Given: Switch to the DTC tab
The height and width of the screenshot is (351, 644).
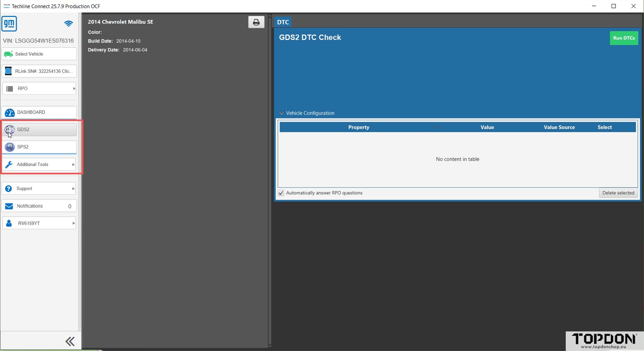Looking at the screenshot, I should click(x=283, y=22).
